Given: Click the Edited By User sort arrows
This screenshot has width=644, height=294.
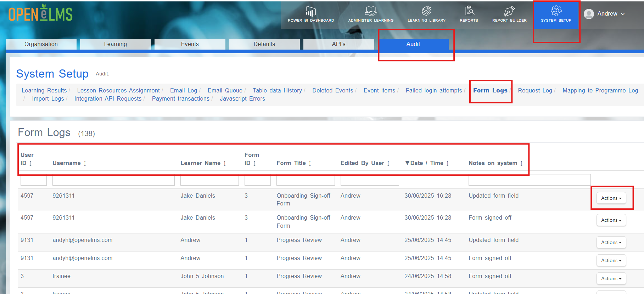Looking at the screenshot, I should [x=388, y=163].
